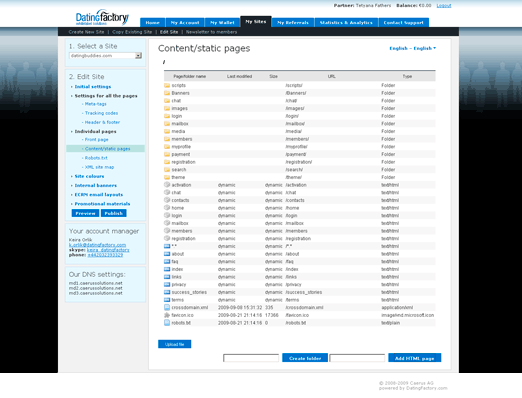The height and width of the screenshot is (398, 522).
Task: Expand the Promotional materials section
Action: click(102, 204)
